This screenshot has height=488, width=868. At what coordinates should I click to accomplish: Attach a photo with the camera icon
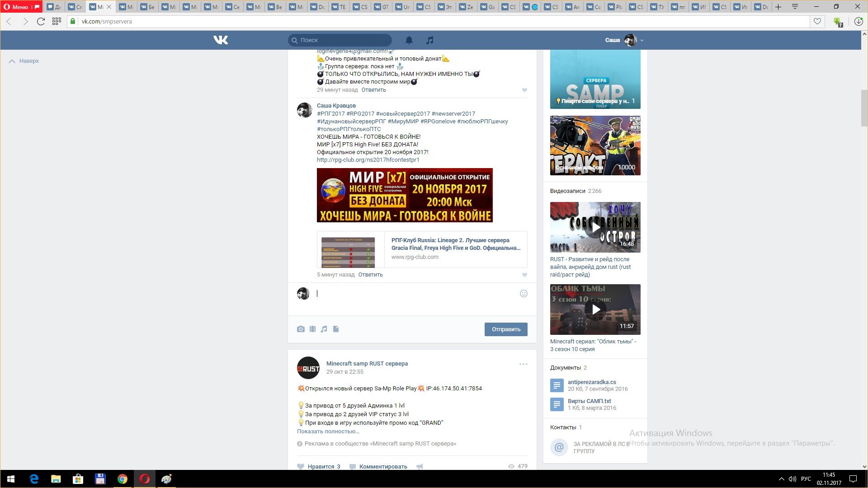pyautogui.click(x=301, y=329)
